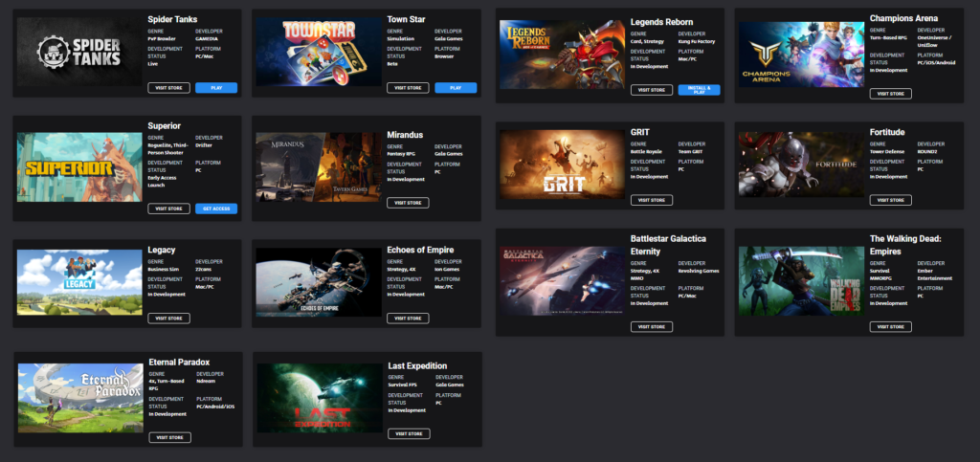Click the Mirandus title
980x462 pixels.
coord(405,135)
